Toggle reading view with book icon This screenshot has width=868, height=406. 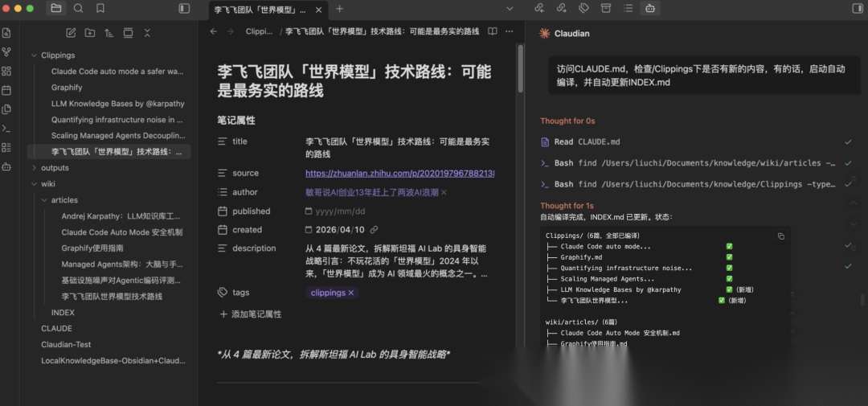(x=492, y=31)
